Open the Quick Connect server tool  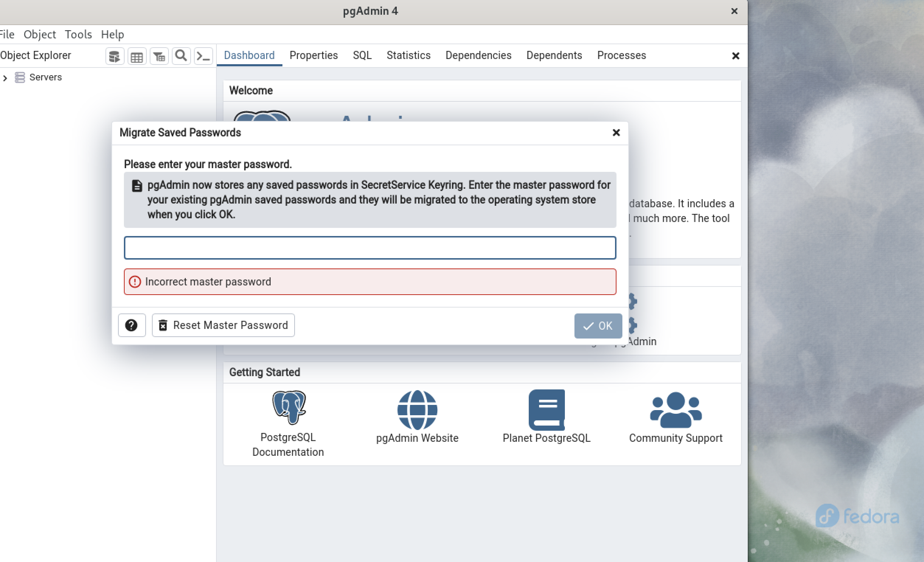pos(114,56)
